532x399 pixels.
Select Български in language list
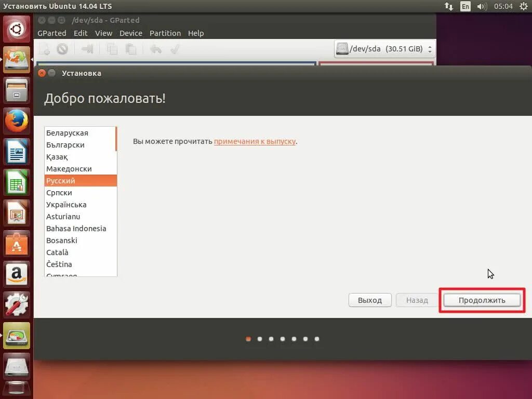(x=80, y=145)
